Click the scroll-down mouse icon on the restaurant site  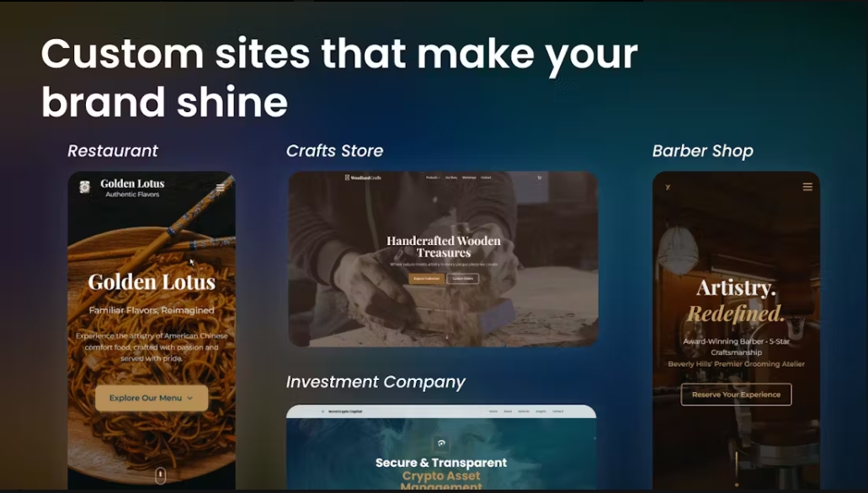(161, 475)
